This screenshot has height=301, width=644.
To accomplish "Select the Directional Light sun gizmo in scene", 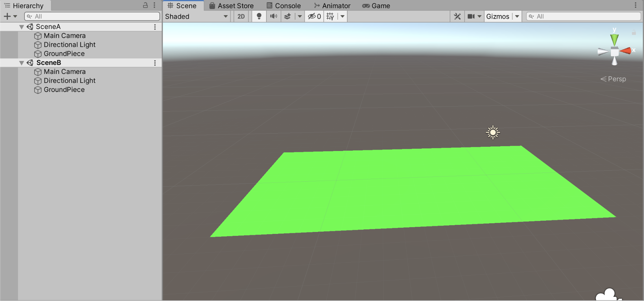I will click(x=493, y=132).
